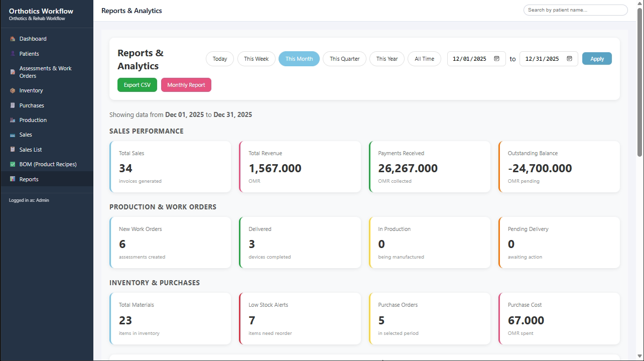This screenshot has height=361, width=644.
Task: Click the Reports chart icon
Action: pyautogui.click(x=13, y=179)
